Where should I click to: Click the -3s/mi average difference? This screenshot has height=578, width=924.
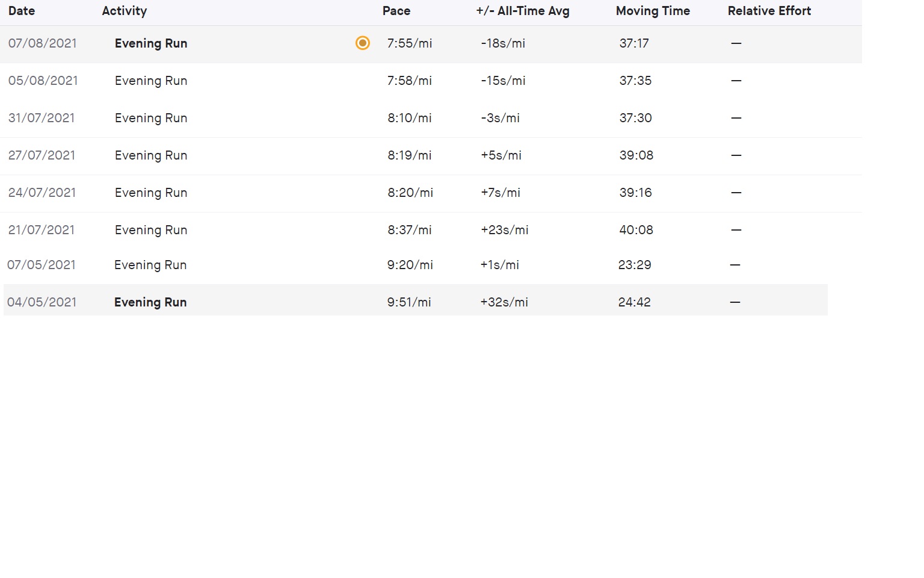(x=500, y=118)
